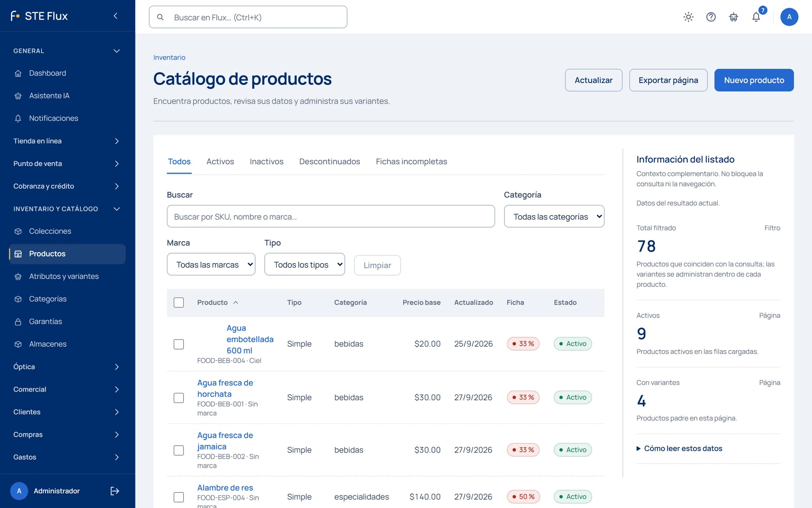Switch to the Inactivos tab

[267, 162]
